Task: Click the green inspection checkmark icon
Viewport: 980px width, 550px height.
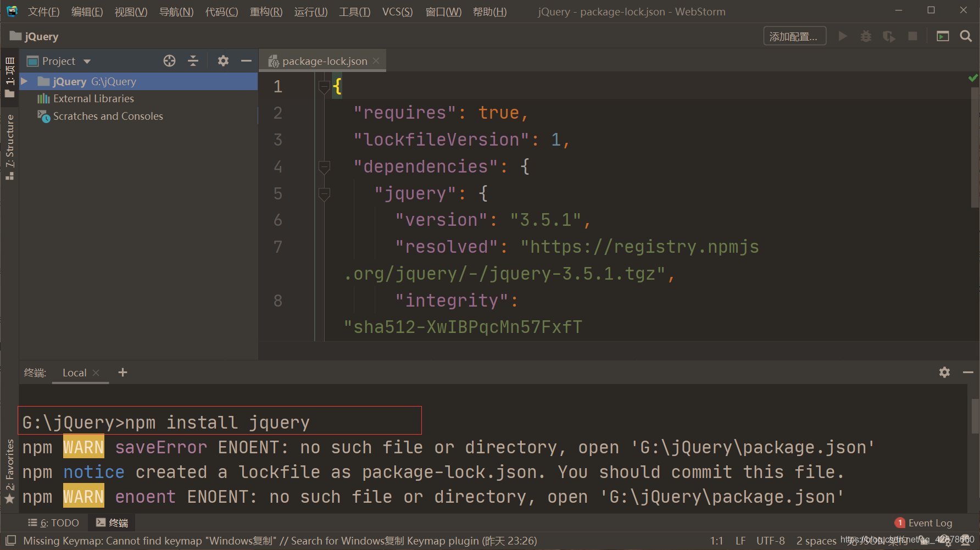Action: coord(973,78)
